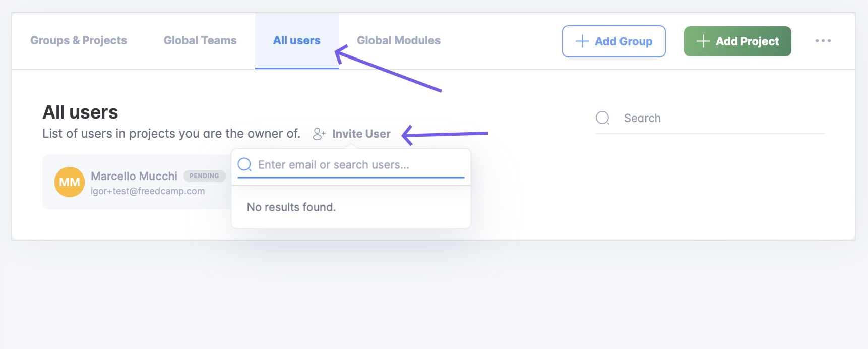The width and height of the screenshot is (868, 349).
Task: Click the MM user avatar
Action: coord(70,182)
